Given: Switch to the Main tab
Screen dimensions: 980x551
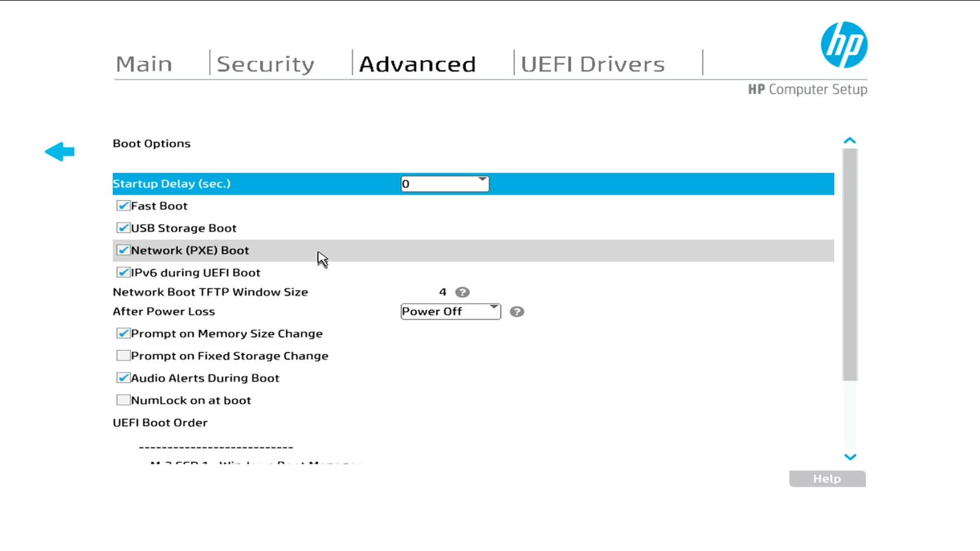Looking at the screenshot, I should pyautogui.click(x=144, y=64).
